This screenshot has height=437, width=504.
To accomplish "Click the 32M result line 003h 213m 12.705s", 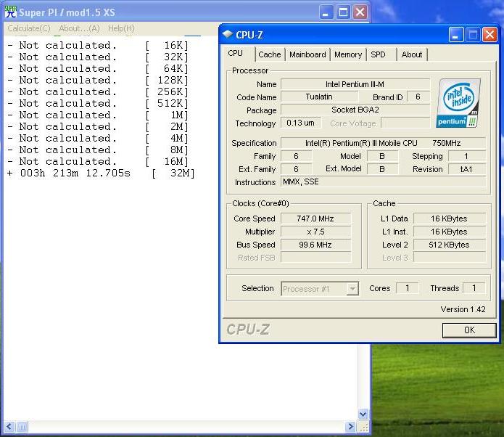I will point(102,173).
